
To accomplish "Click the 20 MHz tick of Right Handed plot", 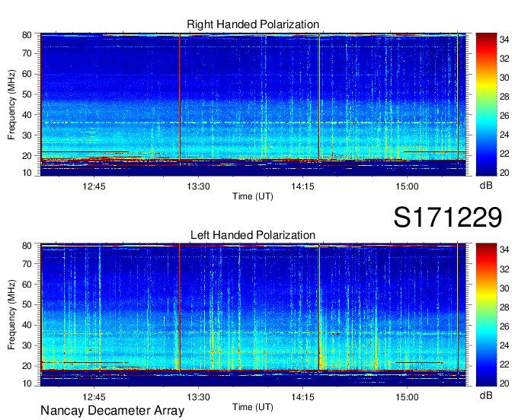I will pyautogui.click(x=27, y=156).
